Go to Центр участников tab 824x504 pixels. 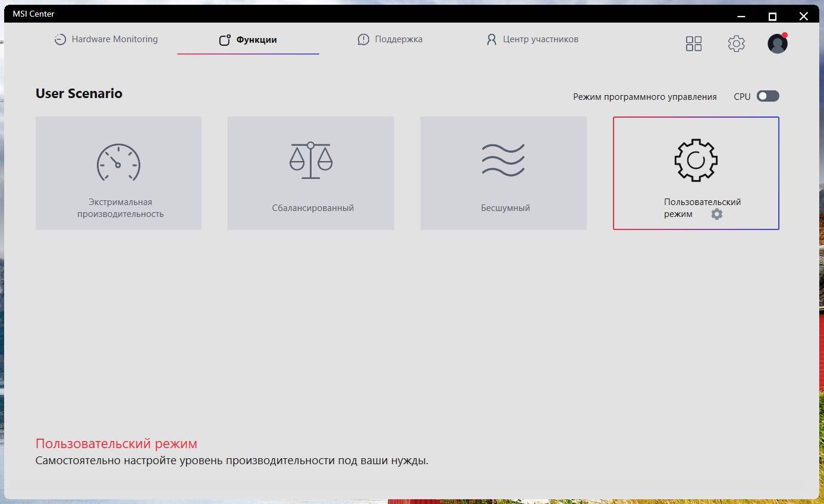(x=532, y=40)
